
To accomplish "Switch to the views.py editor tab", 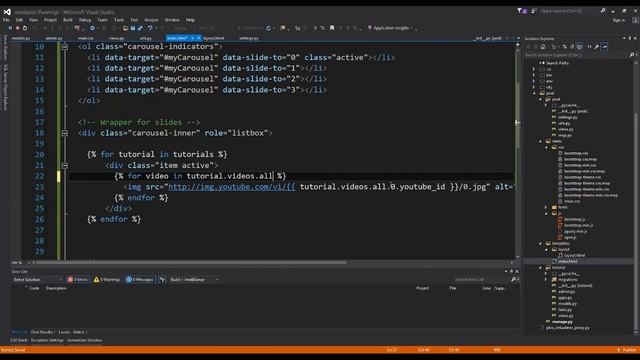I will click(x=117, y=38).
